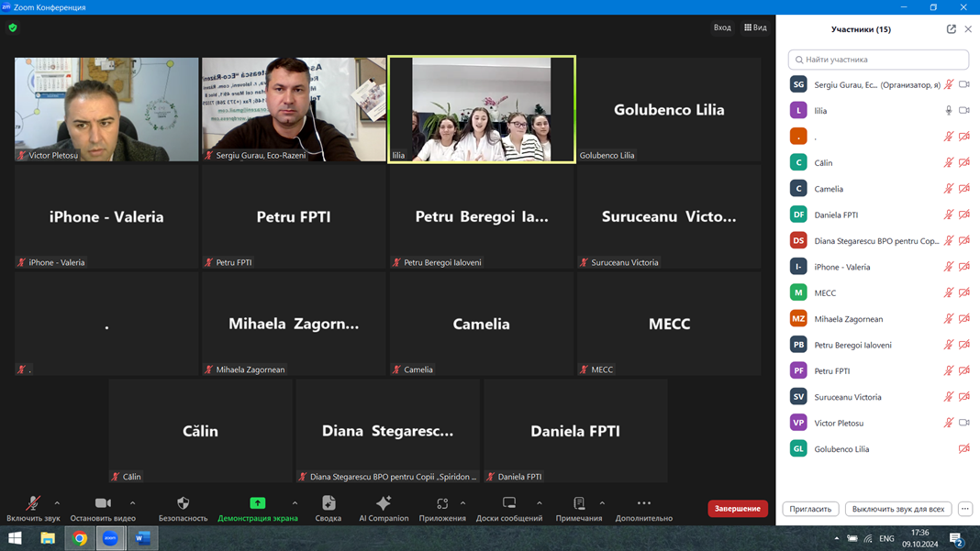Click the green Демонстрация экрана share icon
This screenshot has height=551, width=980.
click(258, 503)
